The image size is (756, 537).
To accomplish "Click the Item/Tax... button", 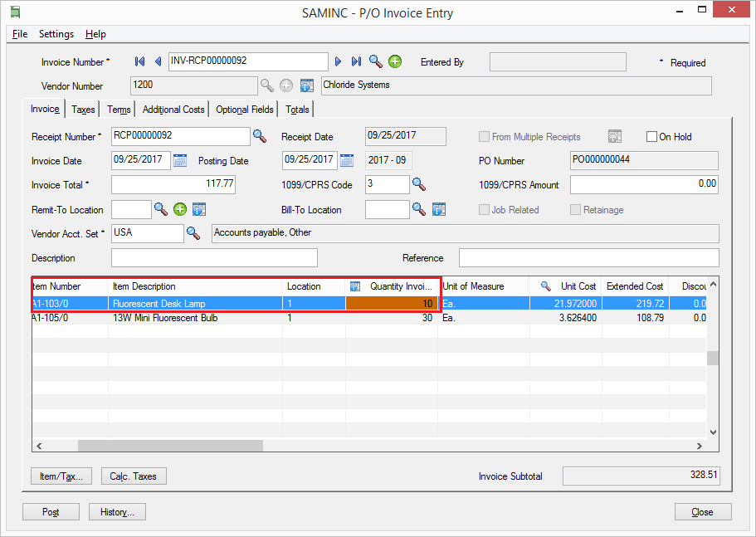I will point(61,476).
